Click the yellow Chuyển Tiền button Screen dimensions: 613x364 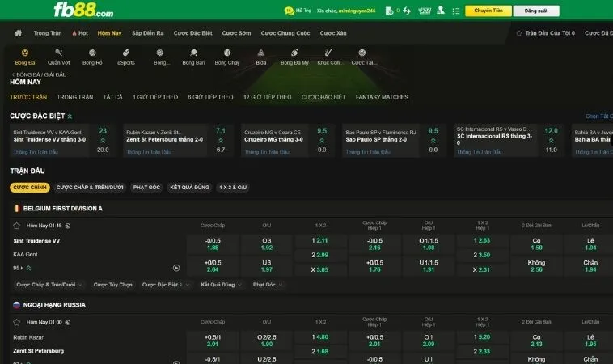[488, 11]
